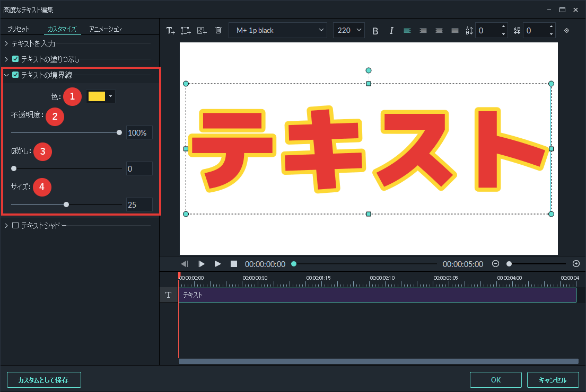This screenshot has width=586, height=392.
Task: Click the 00:00:02:10 ruler mark
Action: [382, 278]
